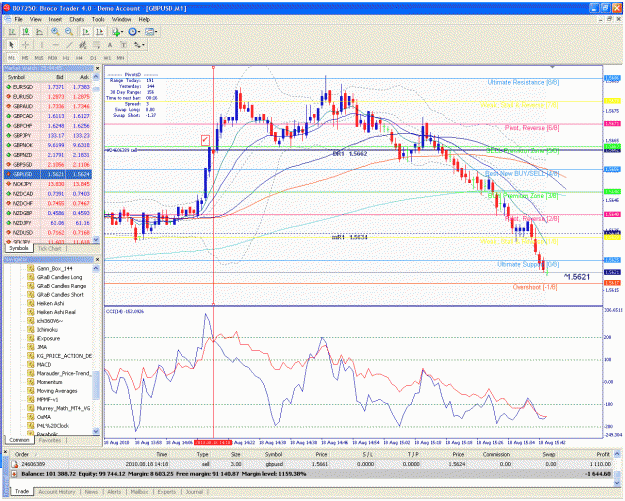Open the Help menu
This screenshot has width=625, height=501.
point(144,19)
